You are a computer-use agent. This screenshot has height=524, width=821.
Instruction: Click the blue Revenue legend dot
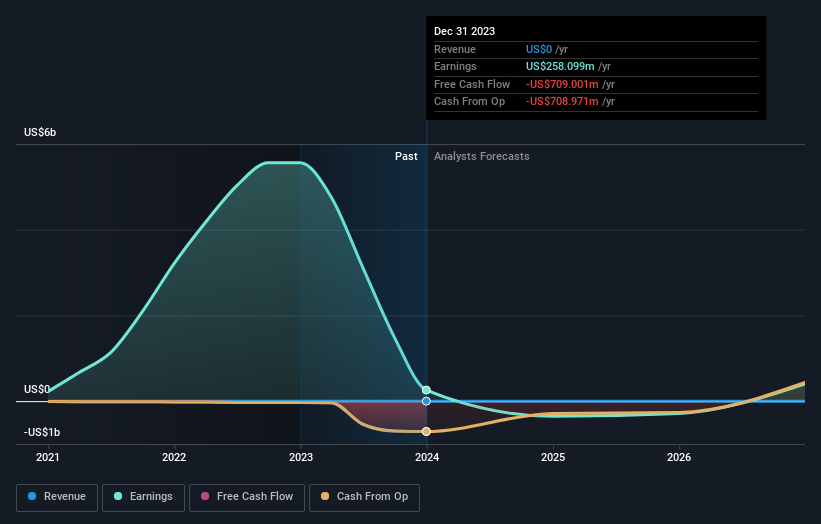click(x=32, y=496)
